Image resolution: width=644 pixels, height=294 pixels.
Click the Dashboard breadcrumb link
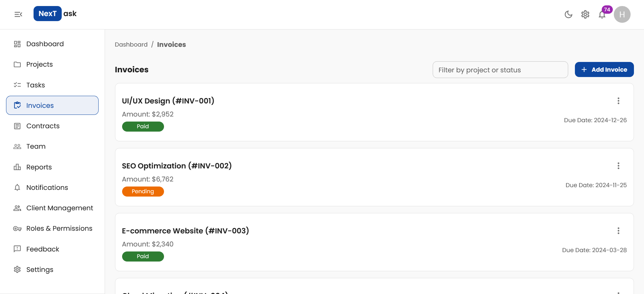(x=131, y=45)
